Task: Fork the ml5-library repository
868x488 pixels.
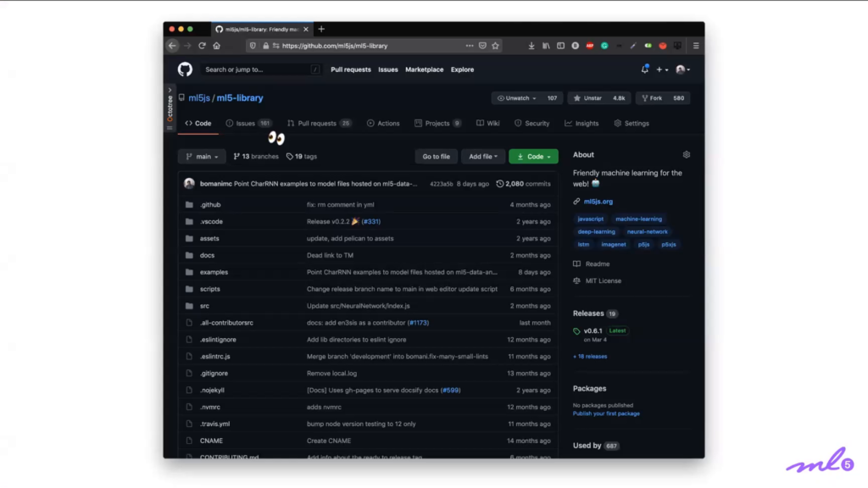Action: pyautogui.click(x=652, y=98)
